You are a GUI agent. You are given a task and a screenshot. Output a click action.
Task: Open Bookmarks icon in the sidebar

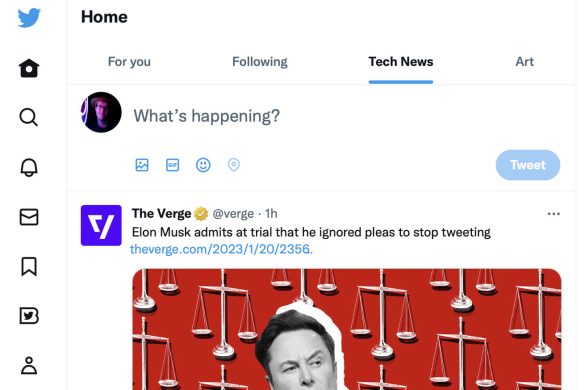point(29,266)
